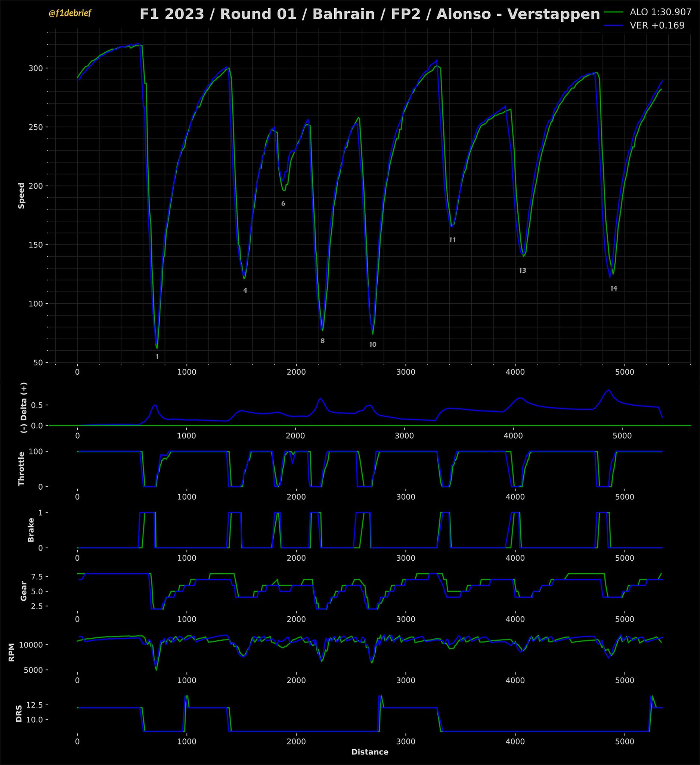
Task: Click the Throttle axis label
Action: [x=21, y=469]
